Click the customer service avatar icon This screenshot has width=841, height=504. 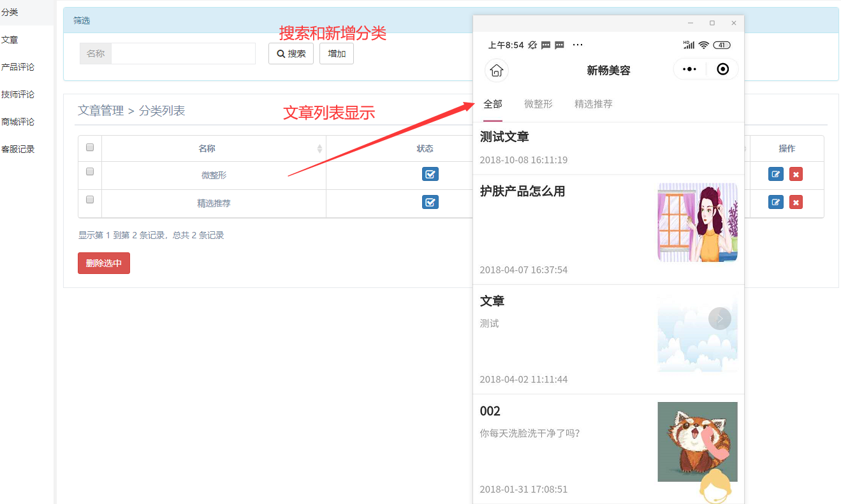click(x=715, y=488)
